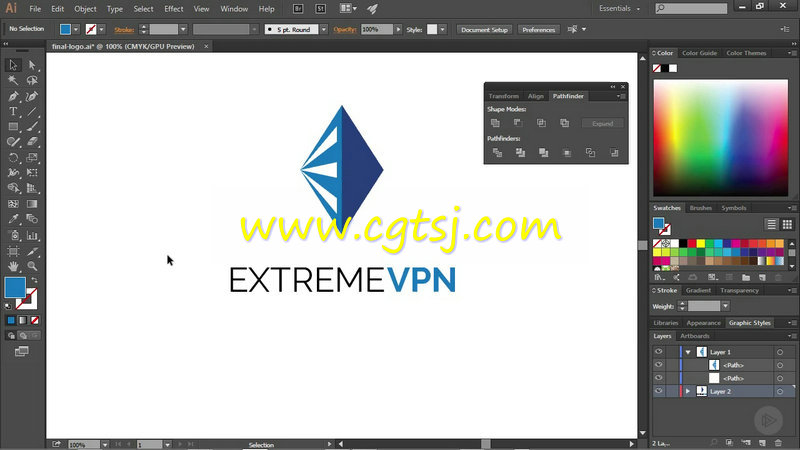This screenshot has width=800, height=450.
Task: Select the Rectangle tool
Action: click(x=13, y=127)
